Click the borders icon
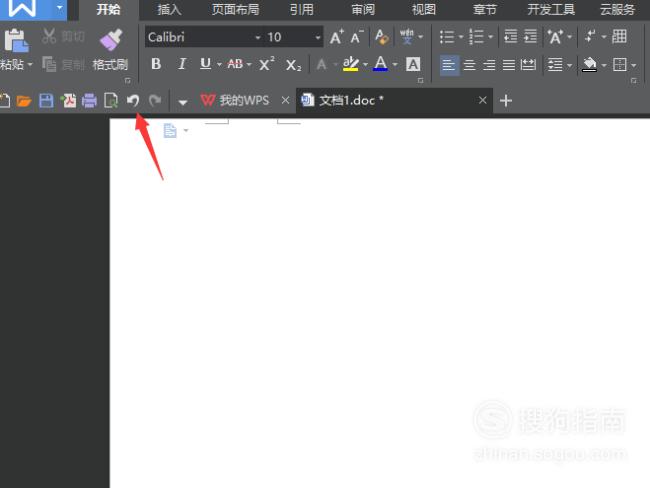 [x=620, y=65]
